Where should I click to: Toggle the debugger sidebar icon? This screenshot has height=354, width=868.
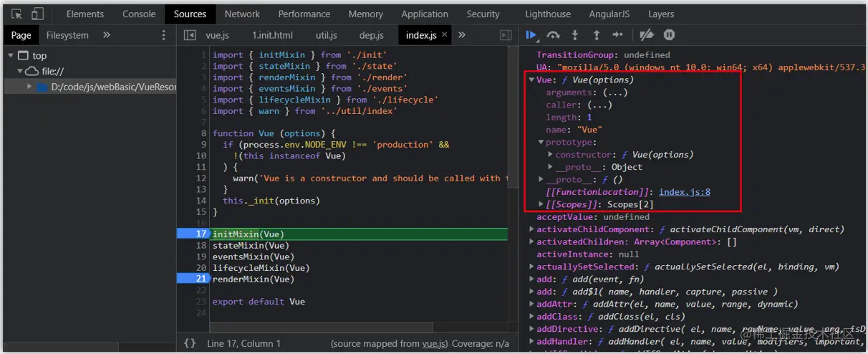[x=506, y=35]
